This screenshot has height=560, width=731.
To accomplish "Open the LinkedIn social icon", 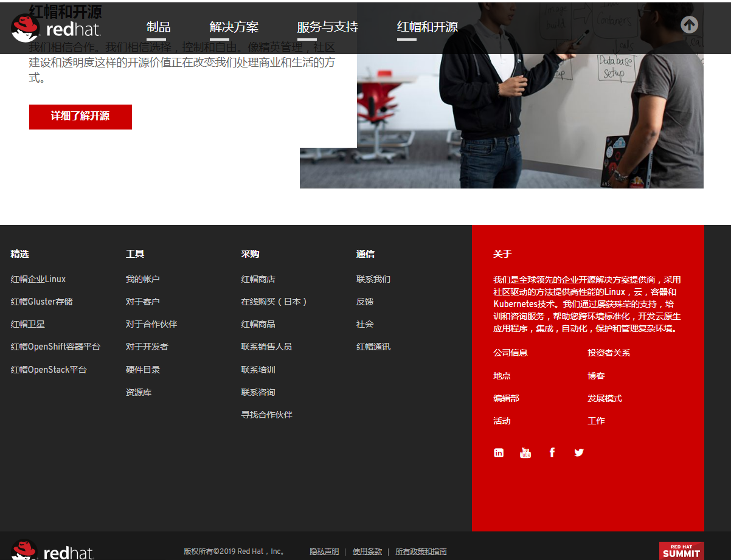I will pos(499,452).
